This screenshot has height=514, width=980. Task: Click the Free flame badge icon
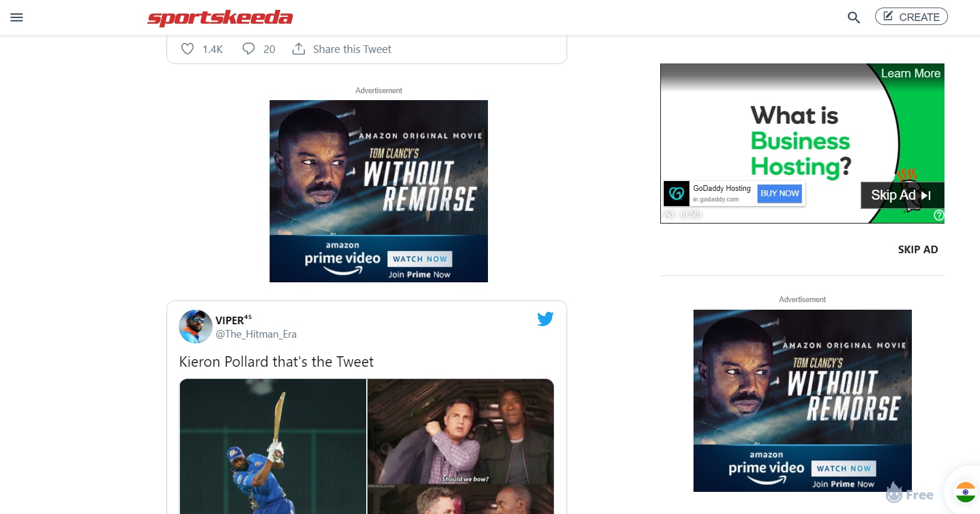910,494
